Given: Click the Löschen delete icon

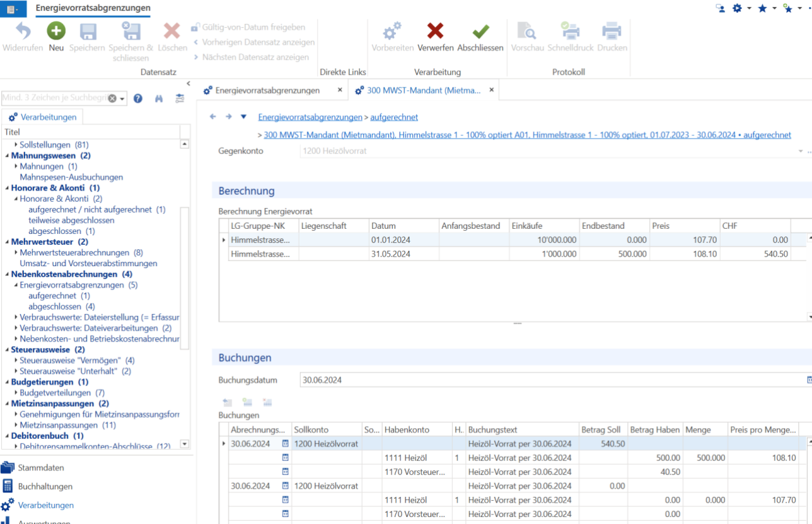Looking at the screenshot, I should 172,31.
